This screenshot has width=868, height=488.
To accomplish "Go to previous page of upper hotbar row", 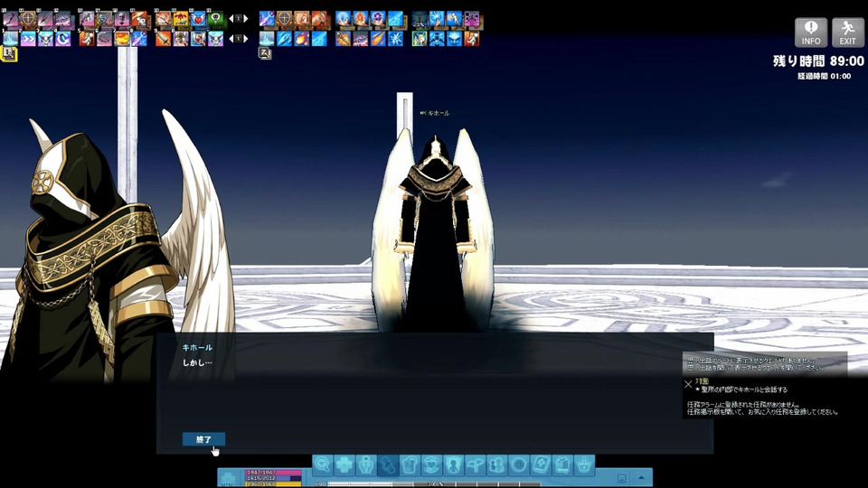I will click(231, 19).
